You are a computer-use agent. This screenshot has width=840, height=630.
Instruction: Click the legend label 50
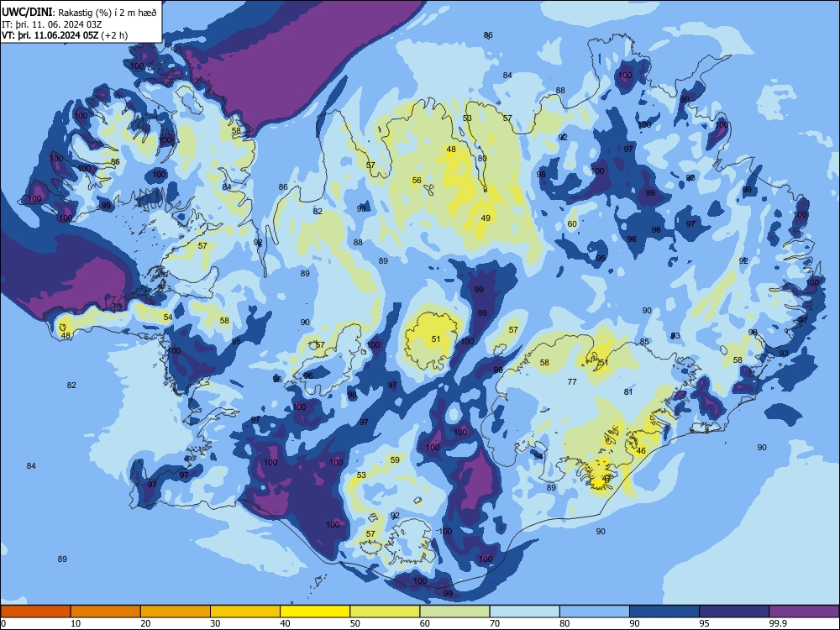(x=354, y=623)
